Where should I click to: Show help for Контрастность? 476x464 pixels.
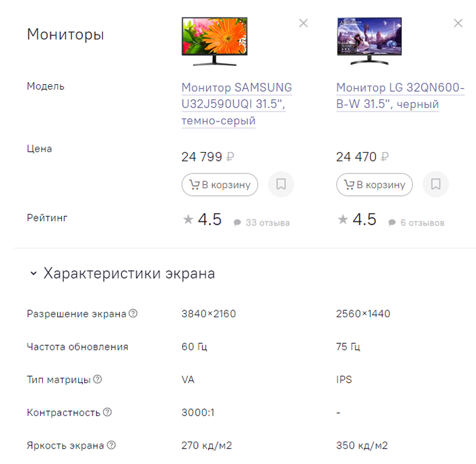[107, 412]
